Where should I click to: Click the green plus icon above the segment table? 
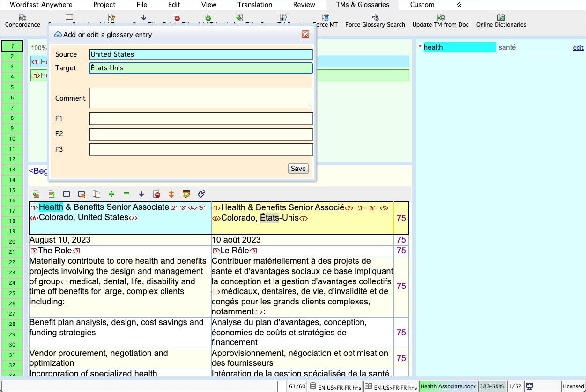tap(111, 193)
